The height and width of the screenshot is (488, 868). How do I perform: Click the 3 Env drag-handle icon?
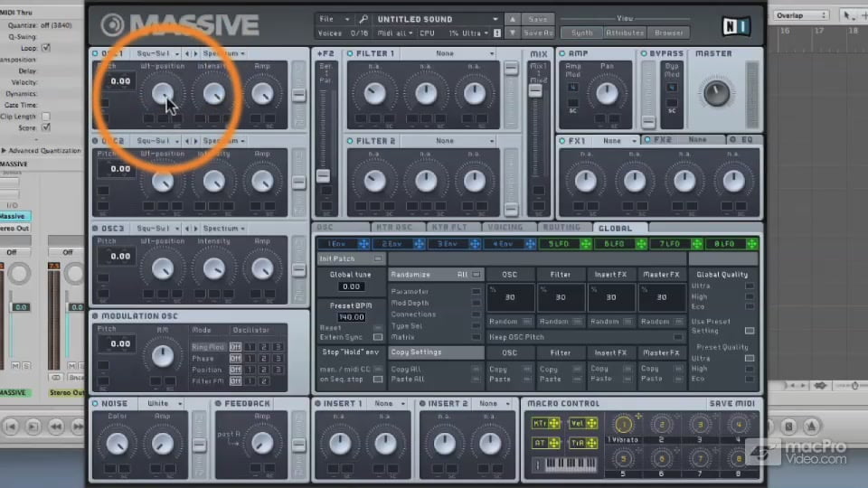click(x=475, y=244)
